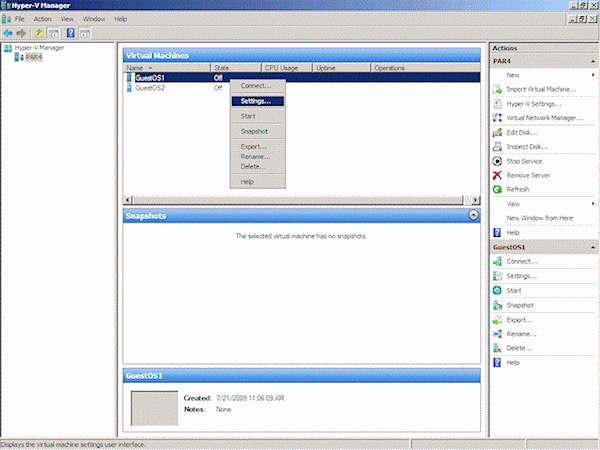This screenshot has width=600, height=450.
Task: Choose Help in the context menu
Action: tap(258, 182)
